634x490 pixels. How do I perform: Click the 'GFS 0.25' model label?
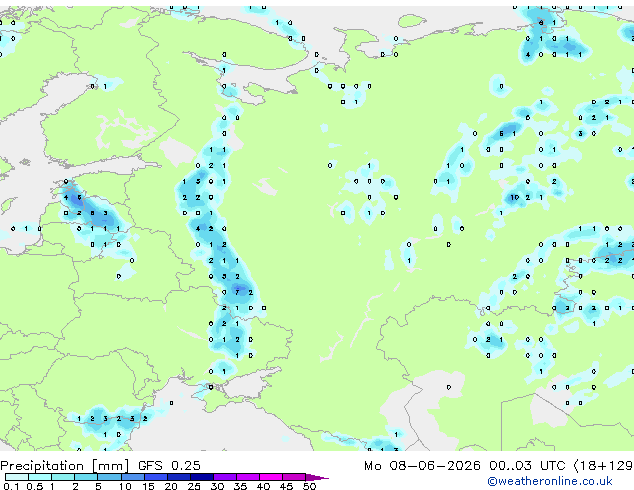[169, 466]
